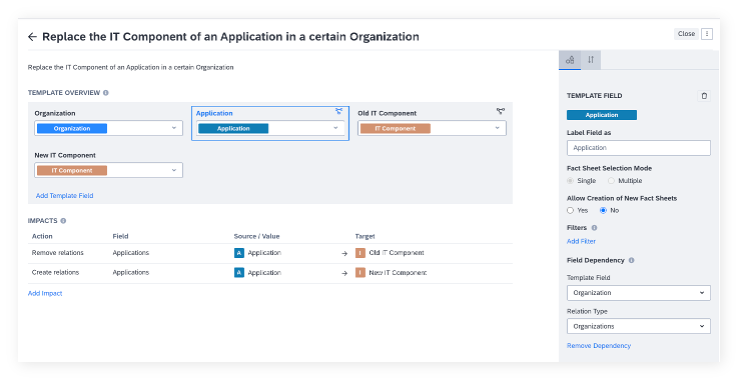Choose No for allowing new fact sheets

point(603,211)
